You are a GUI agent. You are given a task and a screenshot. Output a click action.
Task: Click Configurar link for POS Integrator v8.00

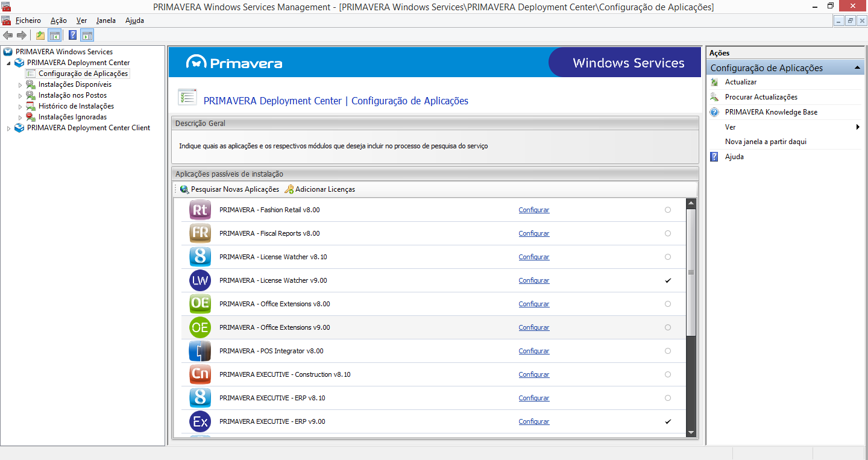point(534,351)
